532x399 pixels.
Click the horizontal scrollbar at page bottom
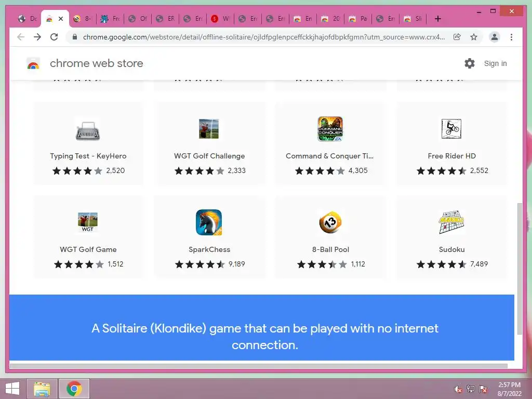coord(259,366)
